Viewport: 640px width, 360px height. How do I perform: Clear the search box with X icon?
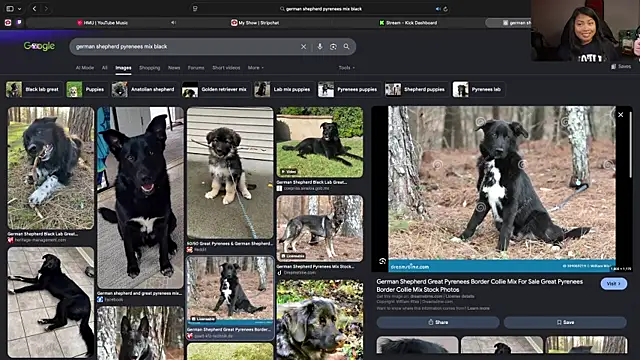pyautogui.click(x=303, y=47)
